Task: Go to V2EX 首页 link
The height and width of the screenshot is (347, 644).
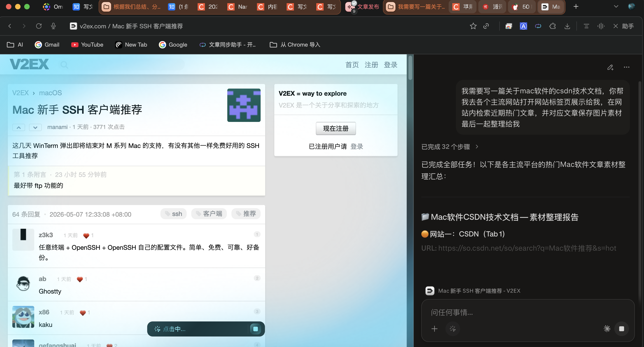Action: 352,65
